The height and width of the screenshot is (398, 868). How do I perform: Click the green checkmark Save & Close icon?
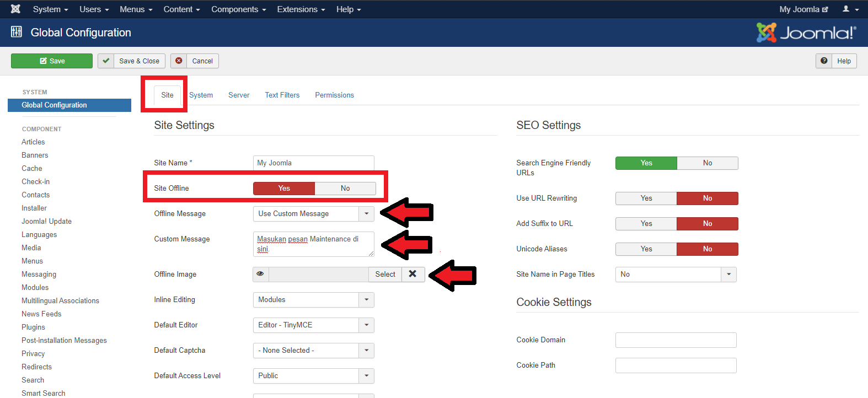click(x=106, y=61)
